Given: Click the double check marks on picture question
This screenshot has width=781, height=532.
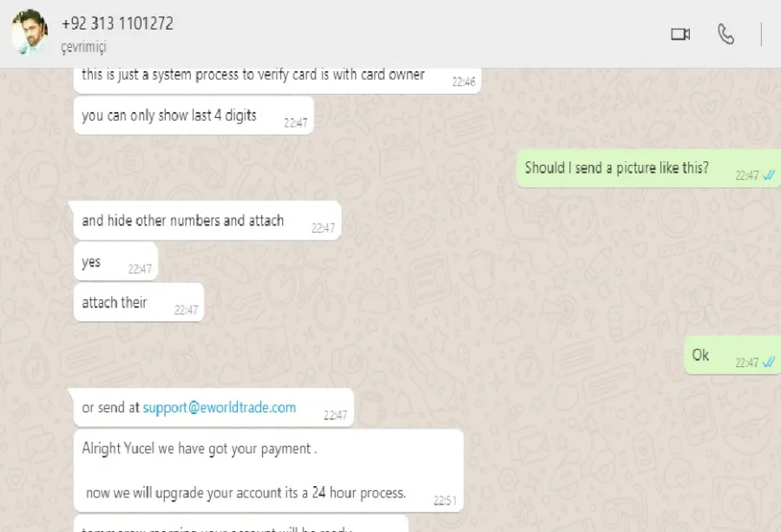Looking at the screenshot, I should (769, 174).
